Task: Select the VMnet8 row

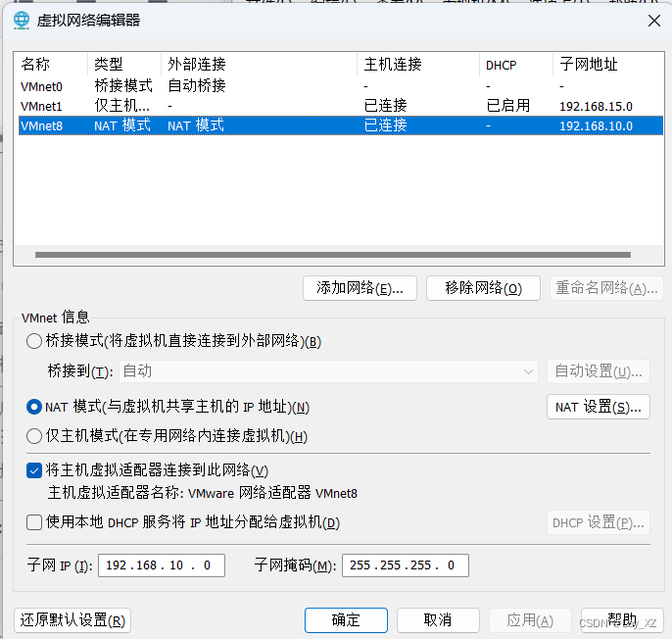Action: pyautogui.click(x=341, y=125)
